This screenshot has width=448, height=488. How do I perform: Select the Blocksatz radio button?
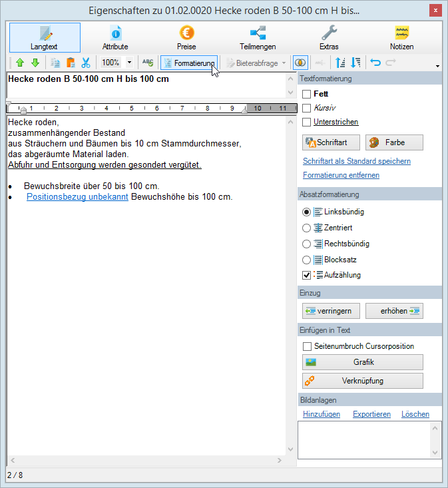[x=306, y=260]
